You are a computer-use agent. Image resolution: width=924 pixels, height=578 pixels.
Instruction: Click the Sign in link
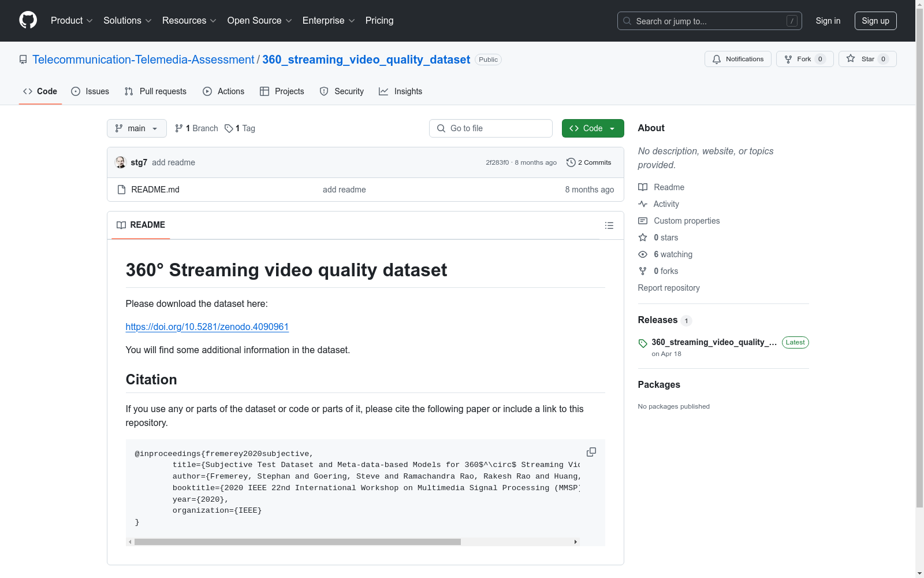click(x=828, y=21)
